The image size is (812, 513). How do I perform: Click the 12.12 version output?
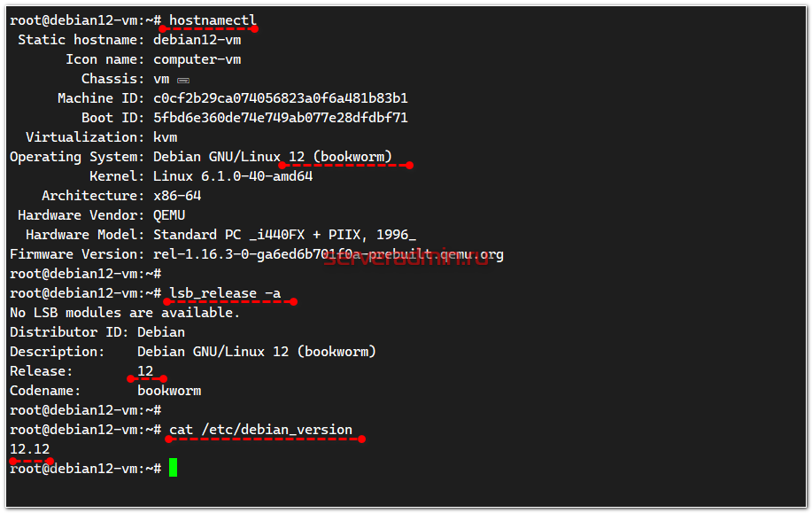point(29,448)
